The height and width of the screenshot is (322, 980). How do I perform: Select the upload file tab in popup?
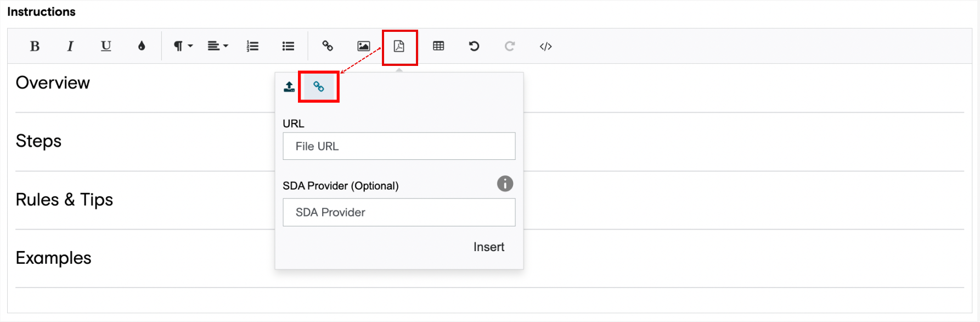(289, 87)
